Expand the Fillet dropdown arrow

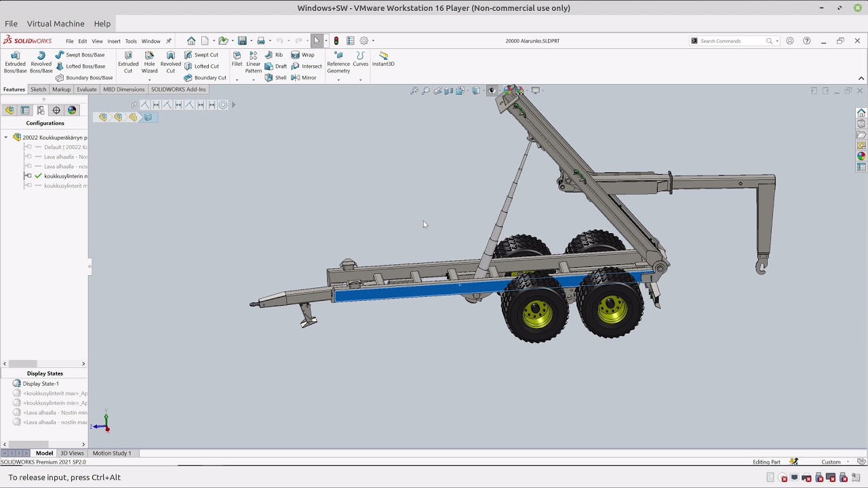point(237,79)
